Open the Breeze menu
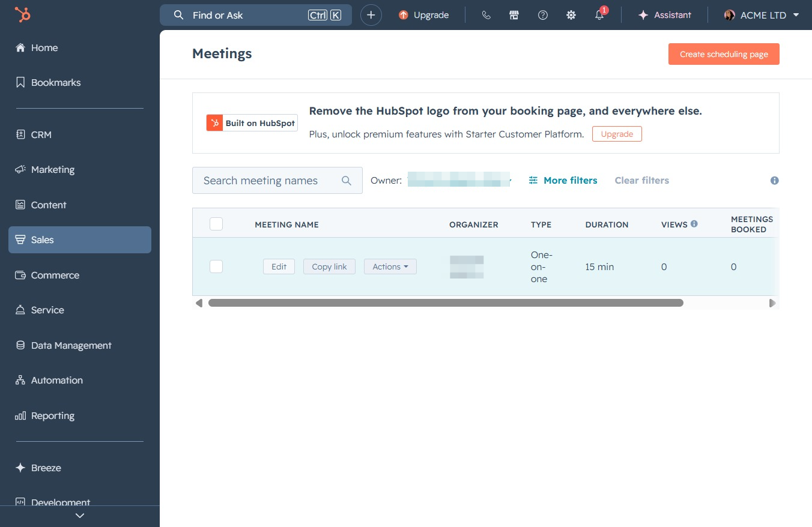The width and height of the screenshot is (812, 527). click(80, 468)
